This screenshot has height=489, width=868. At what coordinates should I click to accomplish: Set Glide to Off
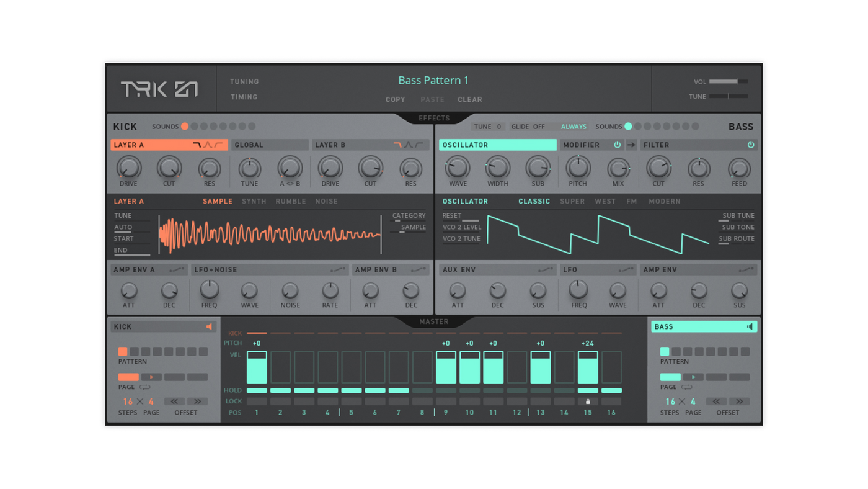pyautogui.click(x=539, y=127)
